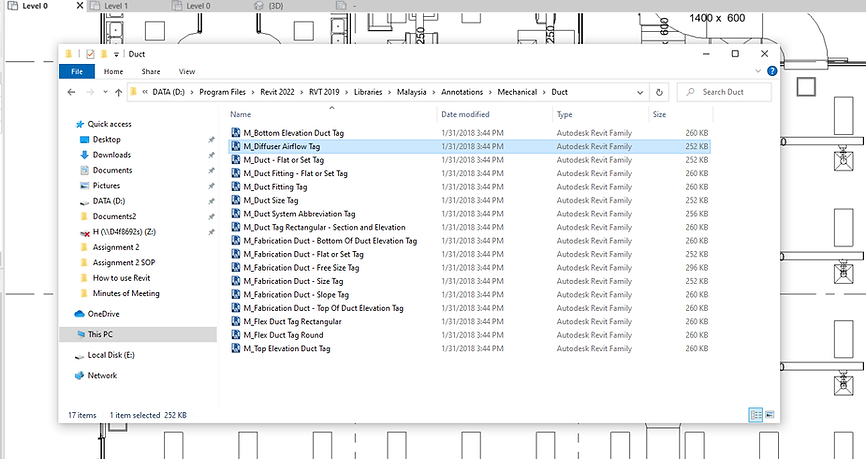This screenshot has height=459, width=866.
Task: Click Pictures in Quick access list
Action: (x=106, y=186)
